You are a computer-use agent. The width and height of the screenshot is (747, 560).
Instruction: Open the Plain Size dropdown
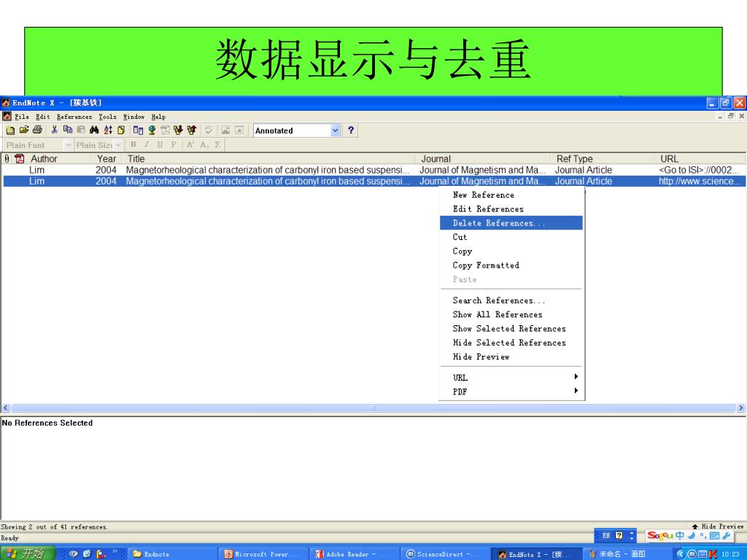(x=118, y=145)
